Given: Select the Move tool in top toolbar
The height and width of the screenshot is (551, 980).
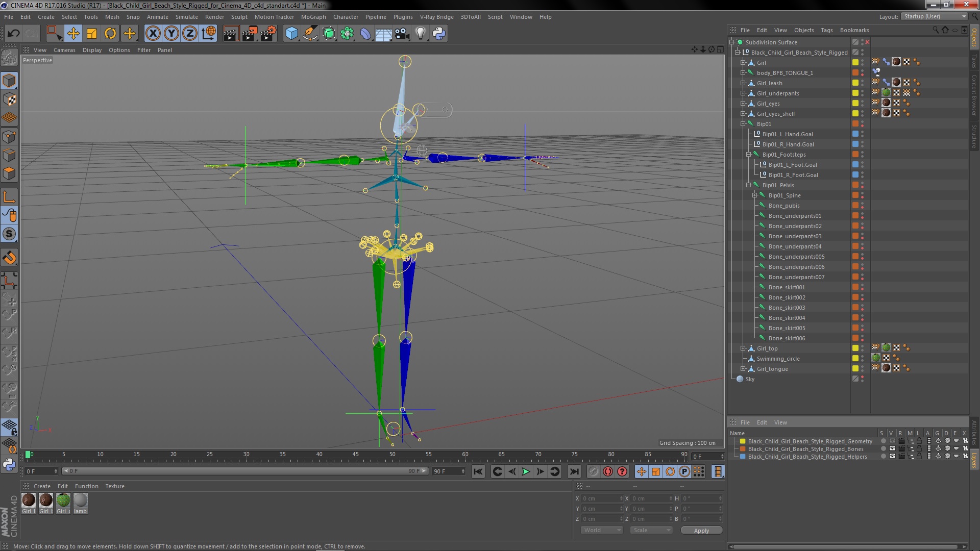Looking at the screenshot, I should click(x=73, y=34).
